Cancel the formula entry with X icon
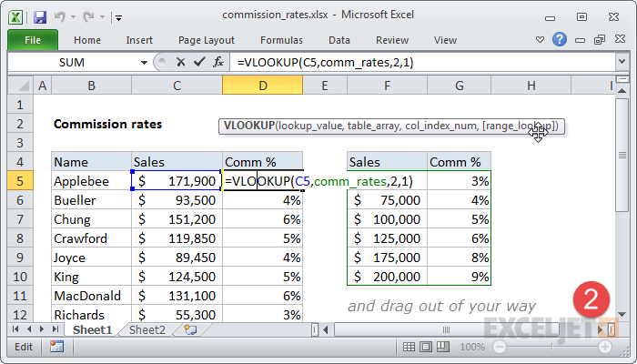 click(181, 62)
